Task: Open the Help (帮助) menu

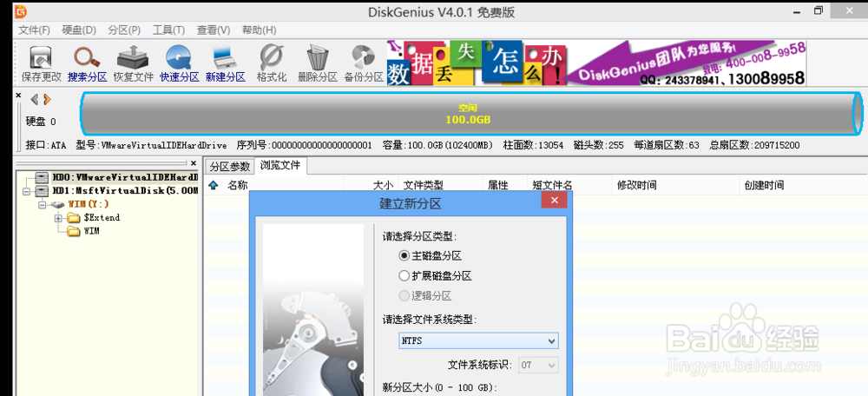Action: coord(259,30)
